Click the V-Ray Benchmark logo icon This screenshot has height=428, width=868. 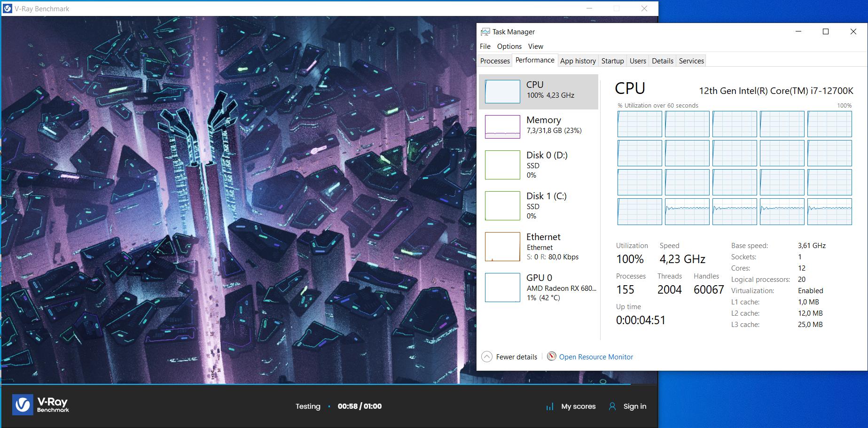pyautogui.click(x=23, y=405)
